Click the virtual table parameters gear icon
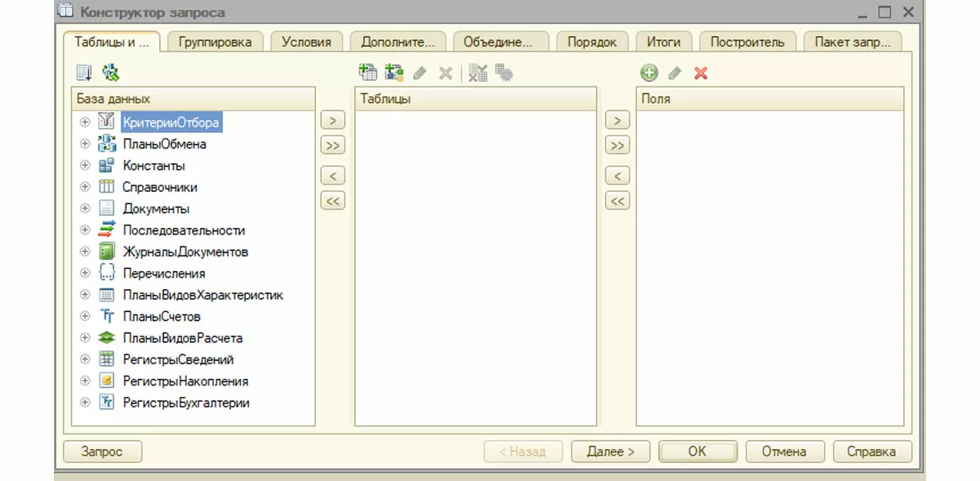 pos(504,73)
